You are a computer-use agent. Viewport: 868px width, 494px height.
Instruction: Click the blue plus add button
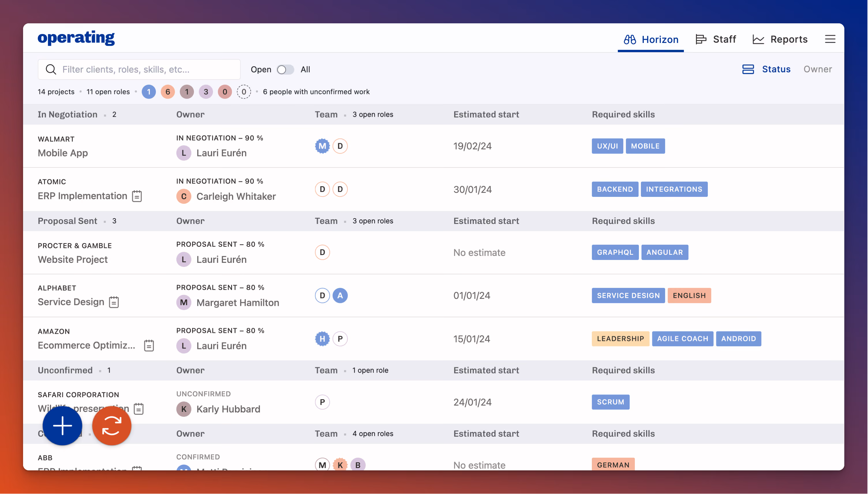click(63, 425)
